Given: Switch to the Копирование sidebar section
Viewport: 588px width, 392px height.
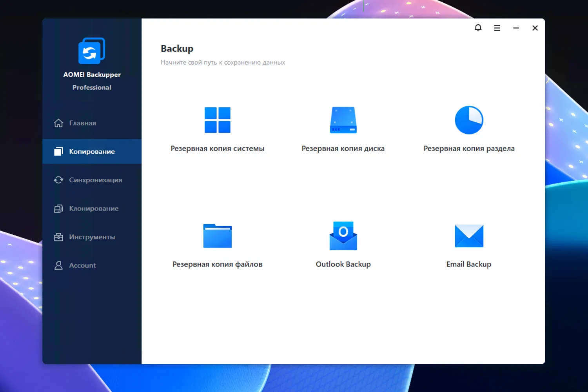Looking at the screenshot, I should (92, 151).
